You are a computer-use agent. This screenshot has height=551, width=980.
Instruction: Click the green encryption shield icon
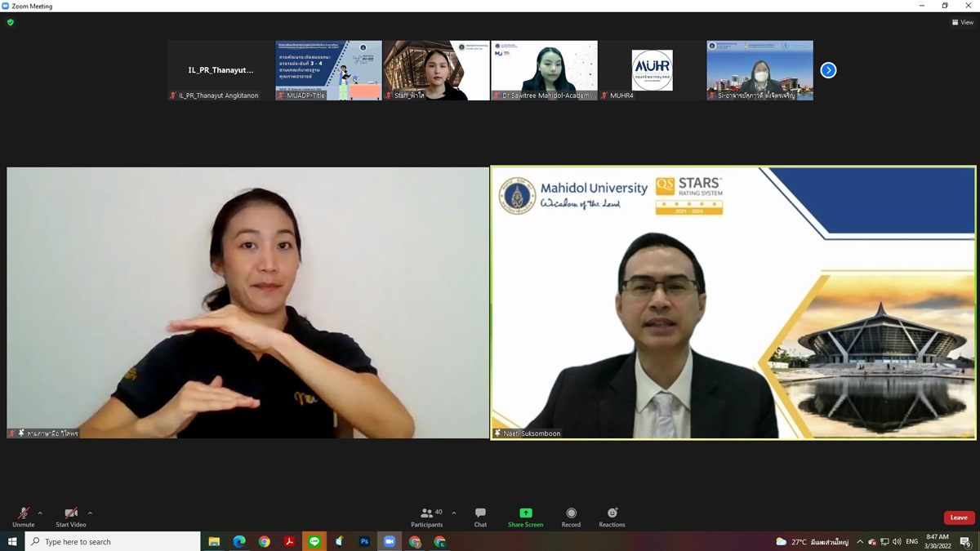[11, 22]
